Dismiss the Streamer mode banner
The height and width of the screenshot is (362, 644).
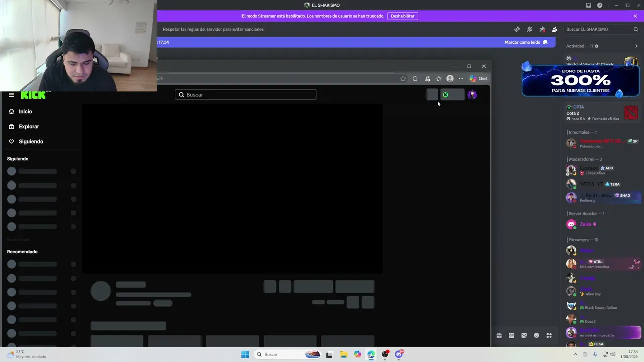click(635, 16)
